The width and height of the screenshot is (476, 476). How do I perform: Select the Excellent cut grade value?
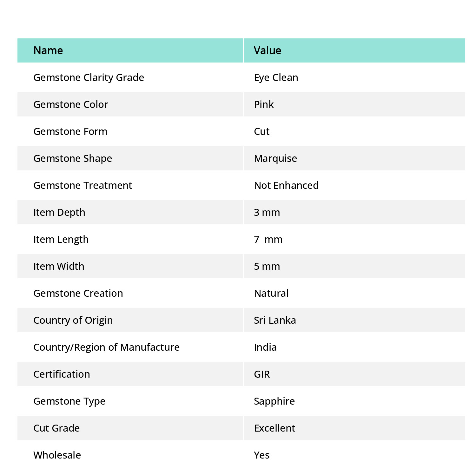coord(274,428)
